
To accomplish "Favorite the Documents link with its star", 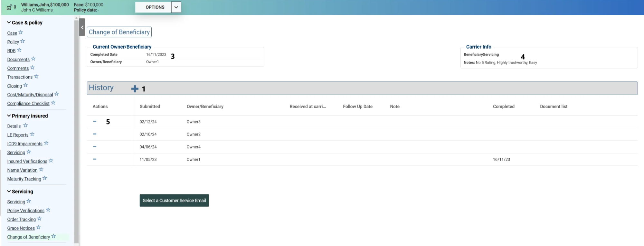I will pos(33,59).
